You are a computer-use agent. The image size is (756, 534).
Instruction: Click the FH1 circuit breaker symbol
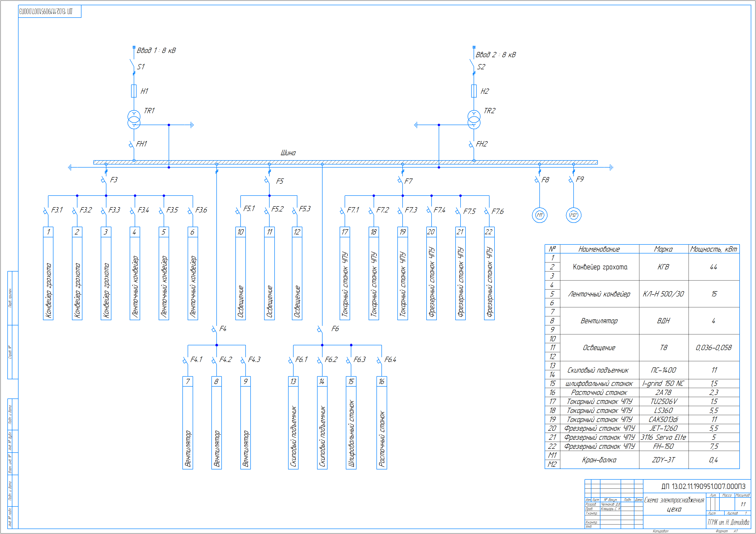click(132, 145)
